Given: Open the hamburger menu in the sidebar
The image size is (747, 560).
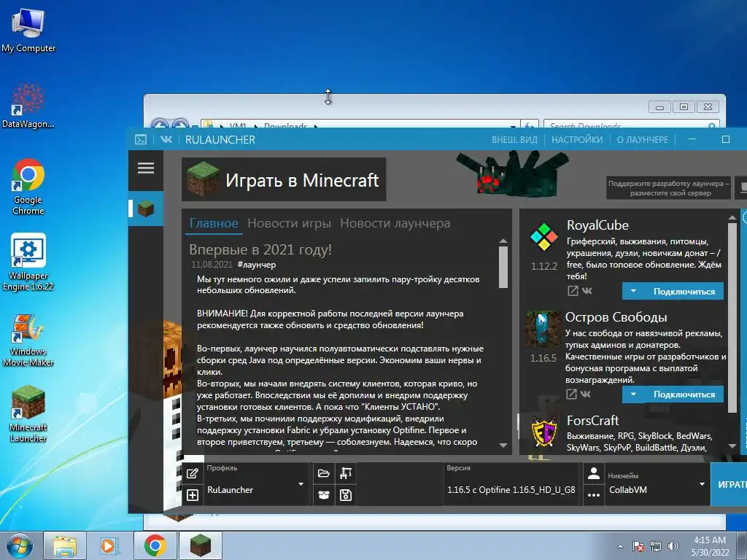Looking at the screenshot, I should coord(146,168).
